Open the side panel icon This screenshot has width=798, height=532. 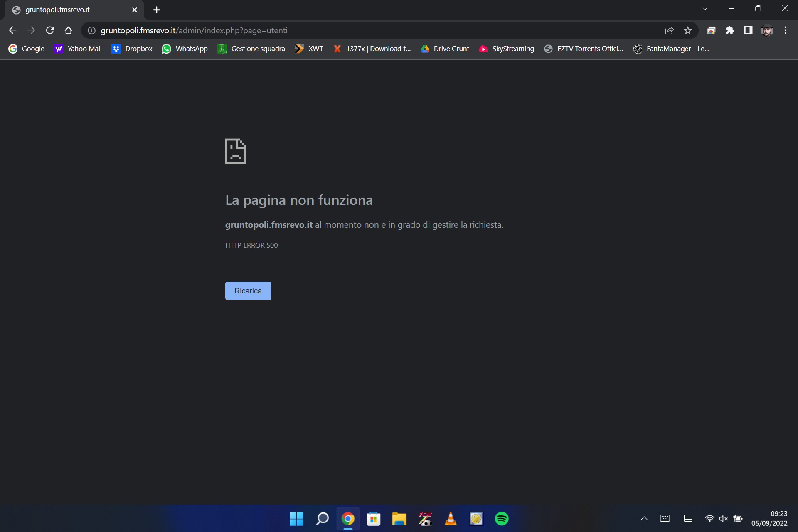click(x=748, y=30)
